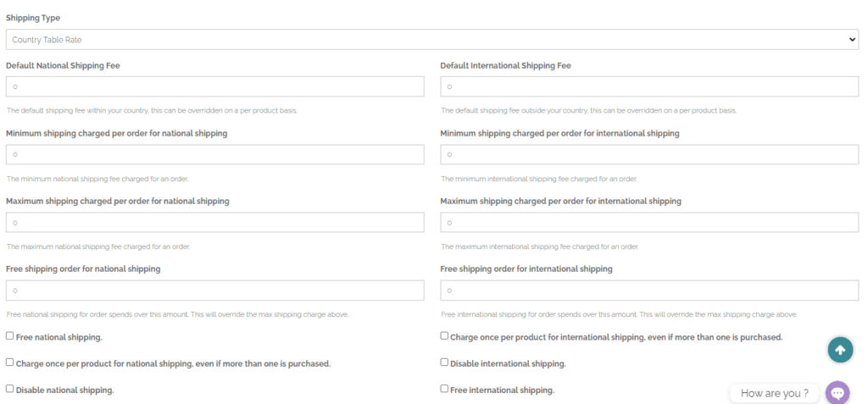The height and width of the screenshot is (404, 868).
Task: Enable Free international shipping checkbox
Action: [444, 389]
